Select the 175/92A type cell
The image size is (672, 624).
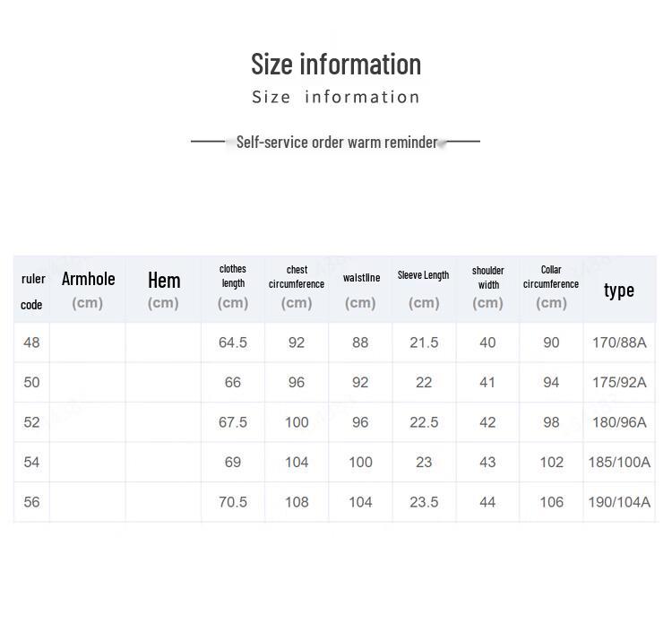(x=619, y=383)
